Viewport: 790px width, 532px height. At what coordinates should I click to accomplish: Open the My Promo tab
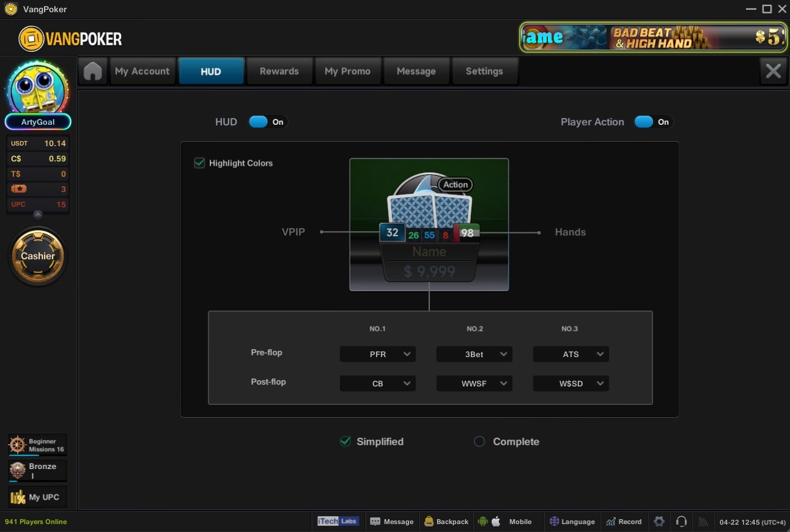coord(349,71)
